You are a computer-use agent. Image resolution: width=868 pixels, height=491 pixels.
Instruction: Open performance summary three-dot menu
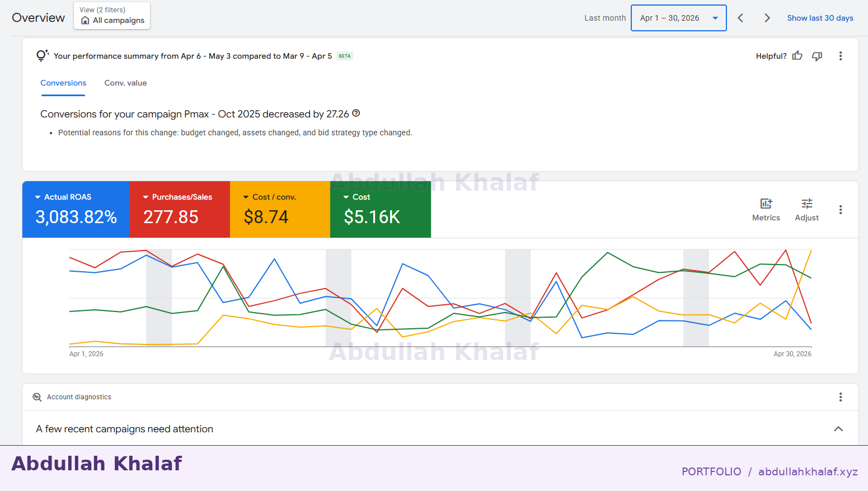(841, 56)
